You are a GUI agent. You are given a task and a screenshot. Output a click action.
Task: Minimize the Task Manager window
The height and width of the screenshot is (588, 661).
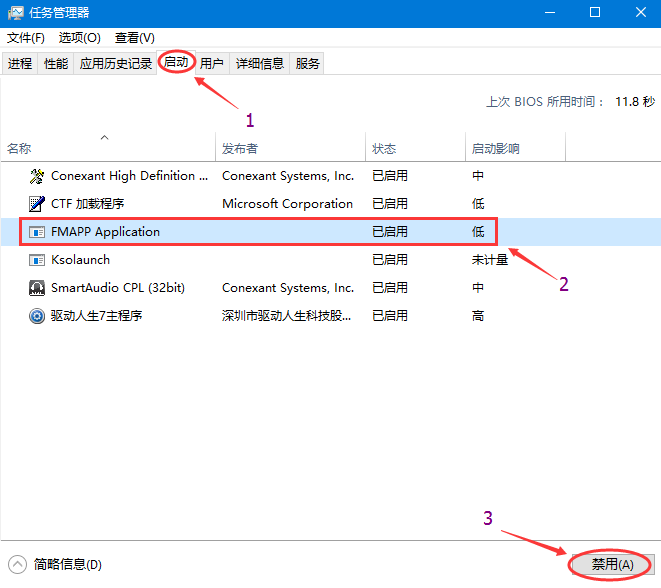point(550,13)
